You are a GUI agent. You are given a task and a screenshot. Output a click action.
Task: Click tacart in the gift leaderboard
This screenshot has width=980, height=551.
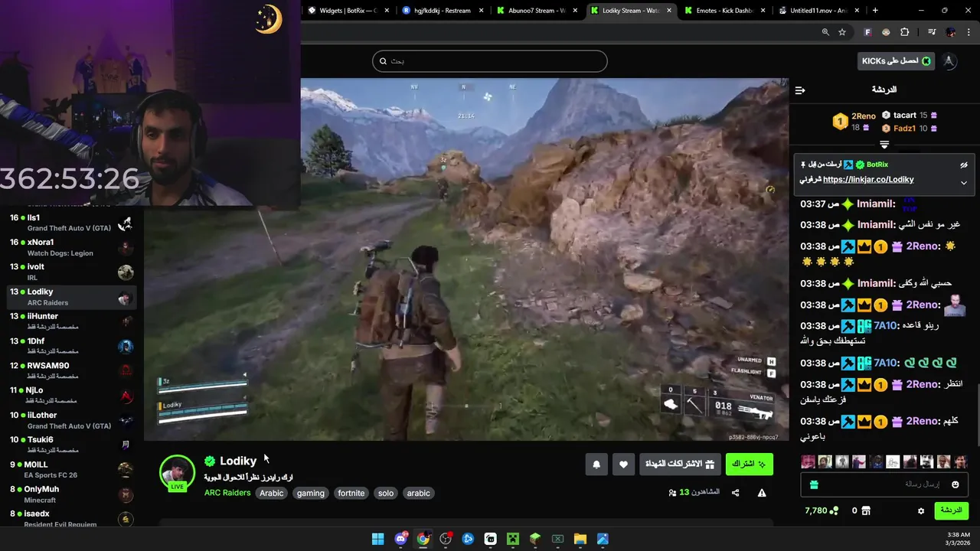[904, 116]
